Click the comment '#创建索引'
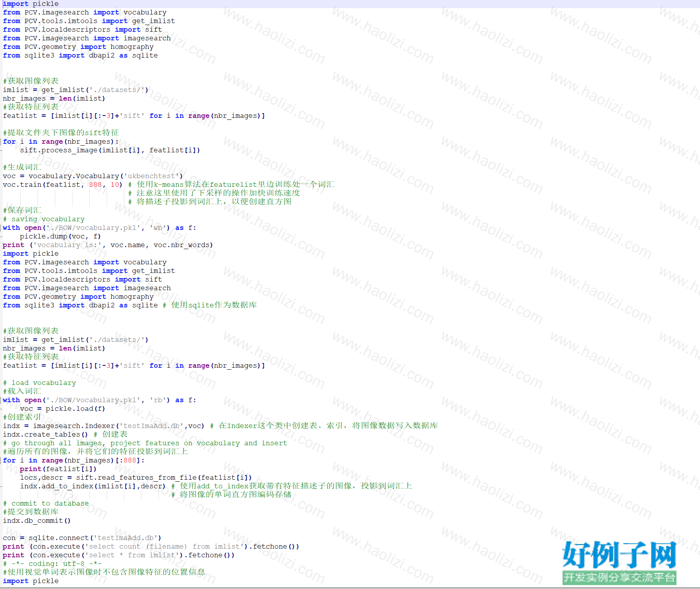Screen dimensions: 700x589 pyautogui.click(x=22, y=417)
